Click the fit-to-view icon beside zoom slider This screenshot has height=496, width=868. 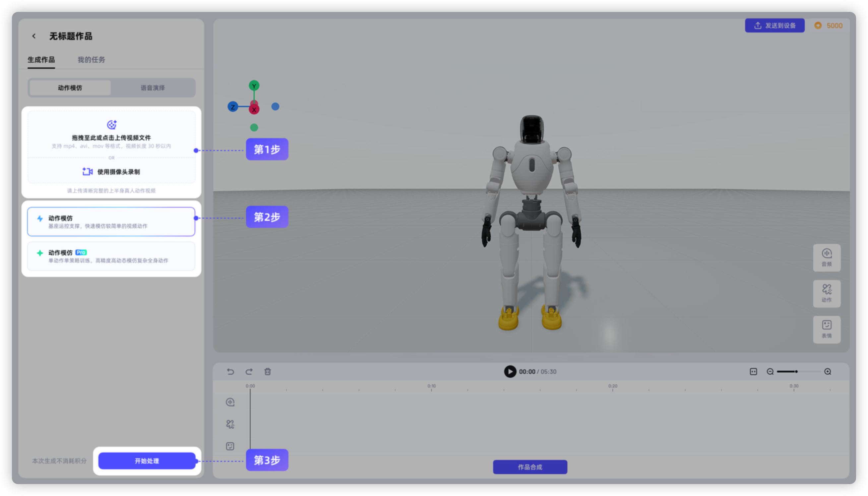[x=753, y=372]
